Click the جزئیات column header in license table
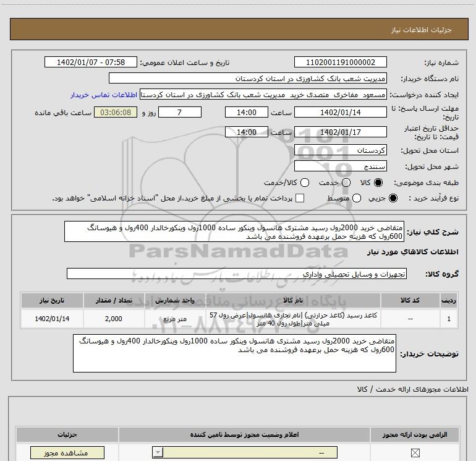The width and height of the screenshot is (476, 461). pos(67,434)
